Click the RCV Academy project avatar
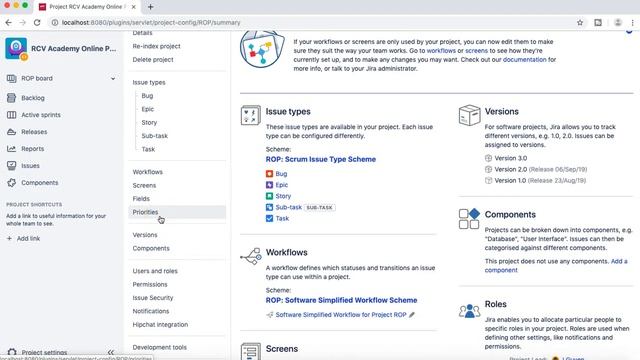The image size is (640, 360). 16,49
